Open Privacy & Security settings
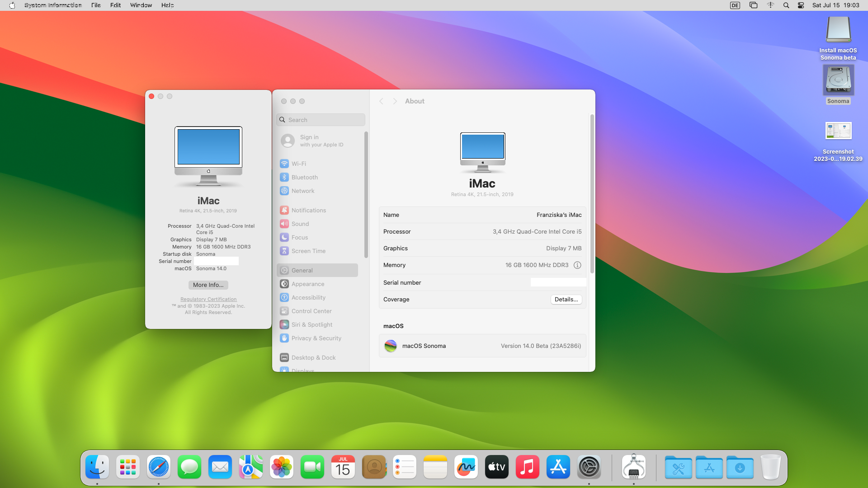Screen dimensions: 868x488 click(x=316, y=338)
